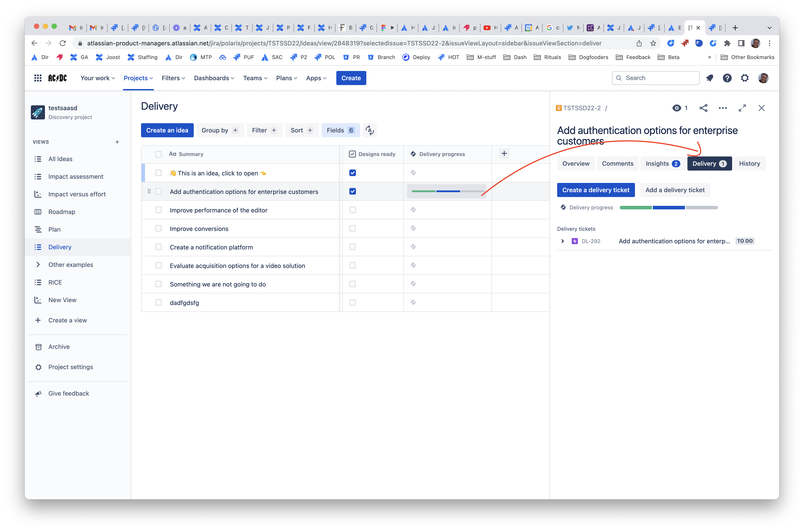Viewport: 804px width, 532px height.
Task: Open the History tab
Action: [749, 163]
